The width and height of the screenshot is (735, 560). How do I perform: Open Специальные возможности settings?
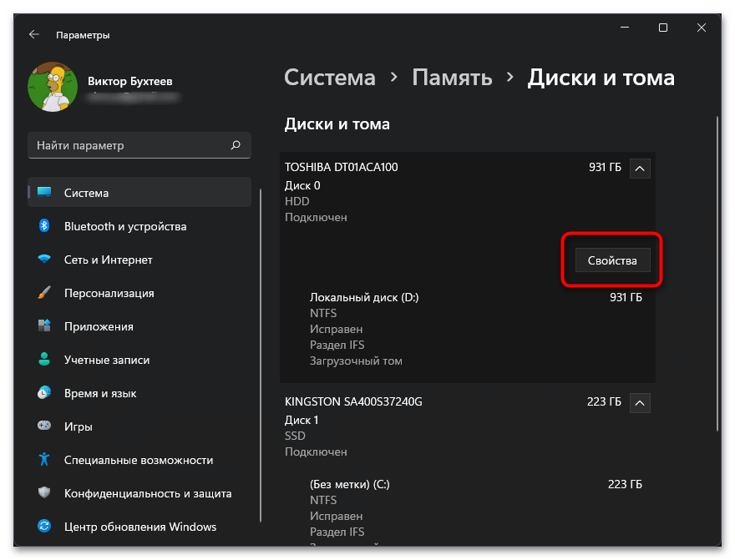[x=138, y=460]
